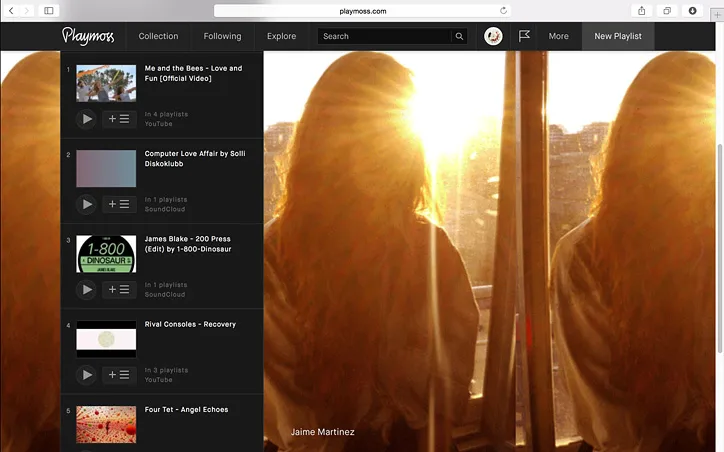724x452 pixels.
Task: Open Safari share button
Action: click(642, 11)
